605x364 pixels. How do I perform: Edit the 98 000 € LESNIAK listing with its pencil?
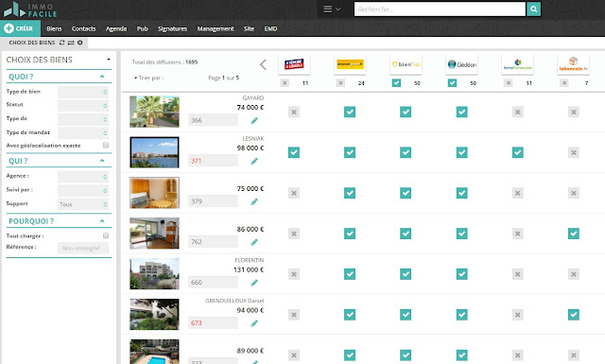254,162
